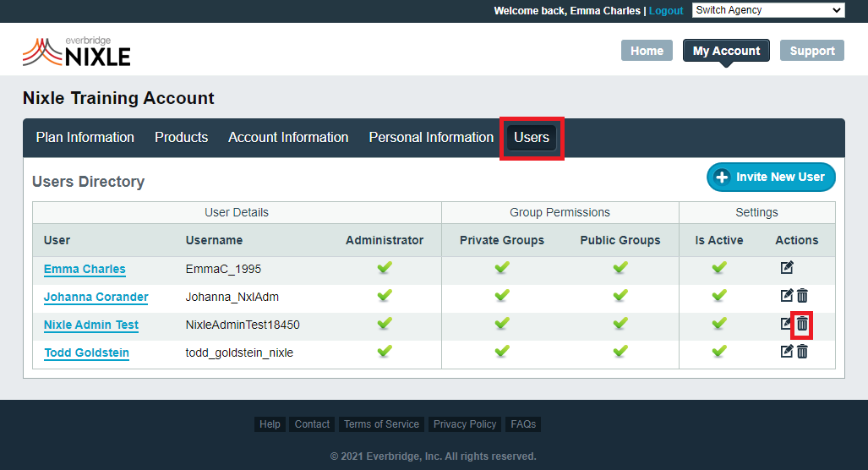Click Johanna Corander Is Active checkmark
The width and height of the screenshot is (868, 470).
(x=719, y=296)
